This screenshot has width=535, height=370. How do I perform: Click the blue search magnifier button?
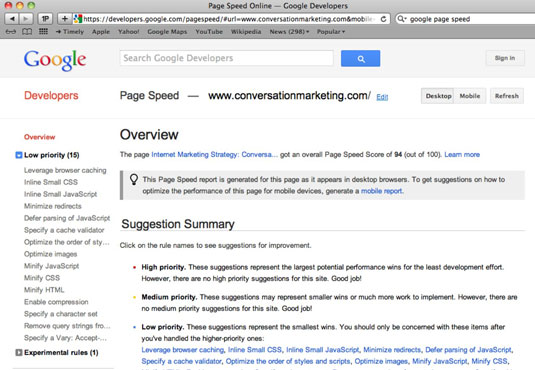360,58
